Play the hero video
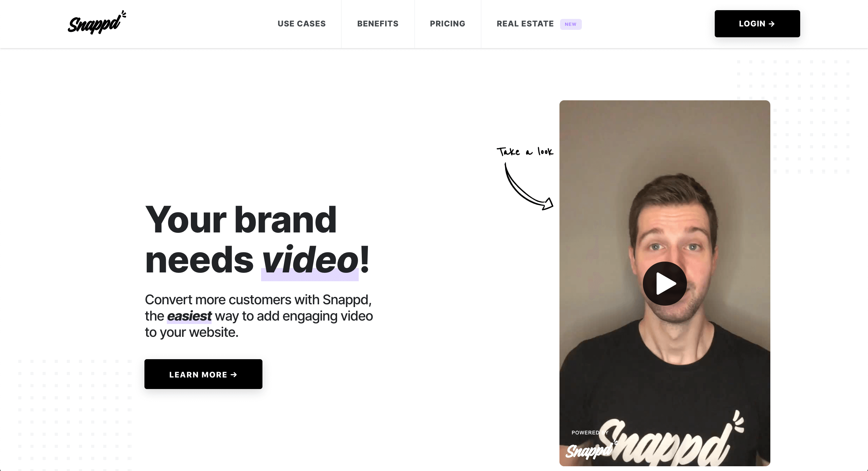868x471 pixels. tap(665, 284)
